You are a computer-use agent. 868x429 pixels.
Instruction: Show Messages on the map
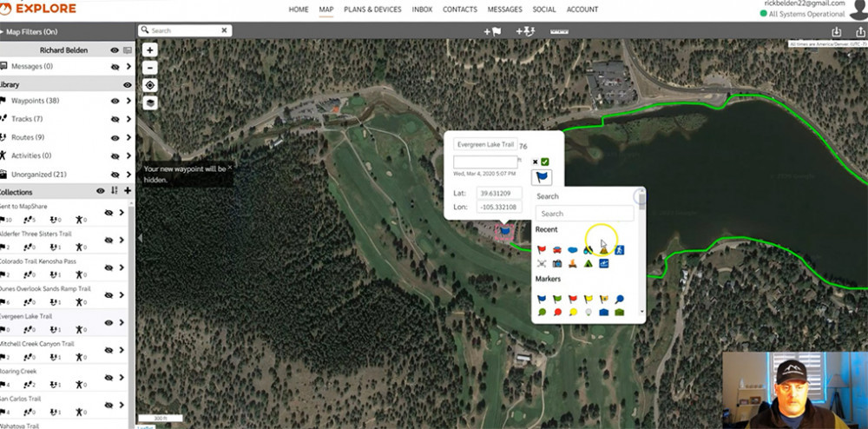[x=115, y=66]
